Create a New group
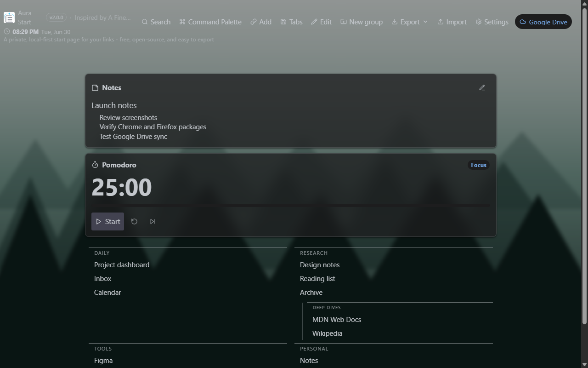The image size is (588, 368). point(362,22)
